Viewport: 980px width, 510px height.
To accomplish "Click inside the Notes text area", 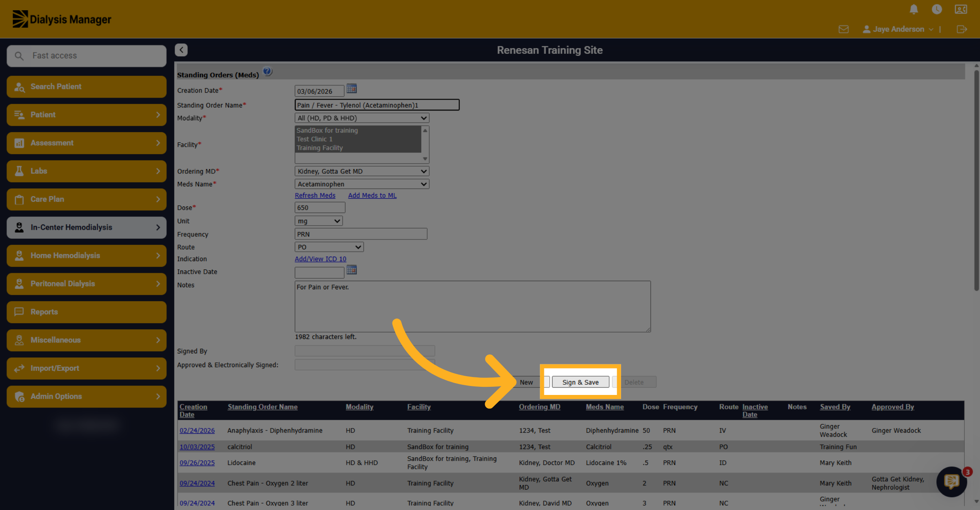I will [x=472, y=306].
